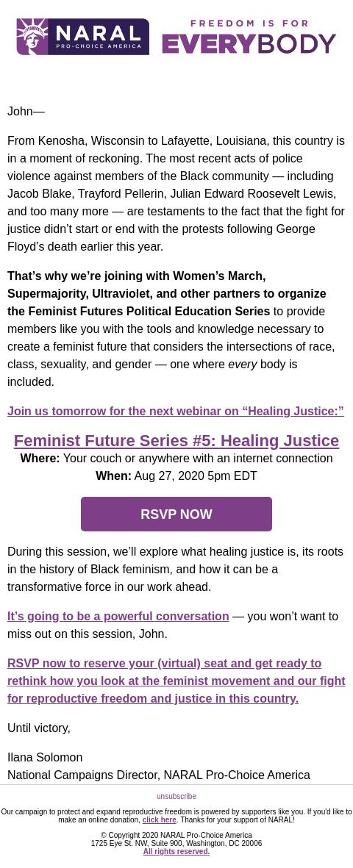Screen dimensions: 353x868
Task: Click the 'John—' greeting text
Action: click(26, 111)
